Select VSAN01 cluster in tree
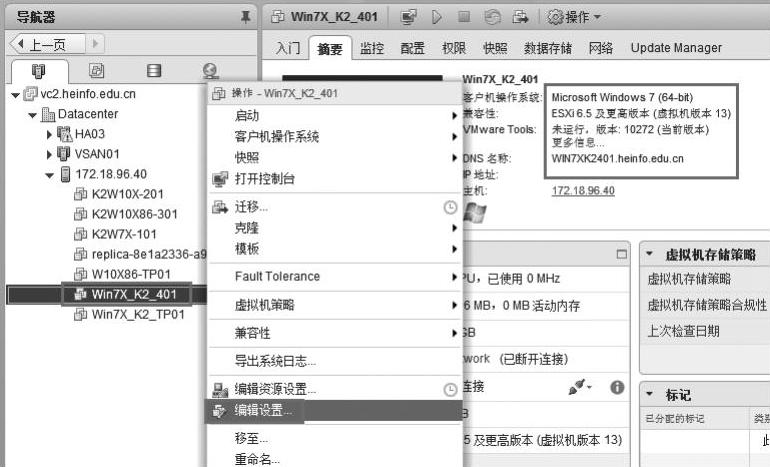Viewport: 770px width, 467px height. click(x=97, y=154)
